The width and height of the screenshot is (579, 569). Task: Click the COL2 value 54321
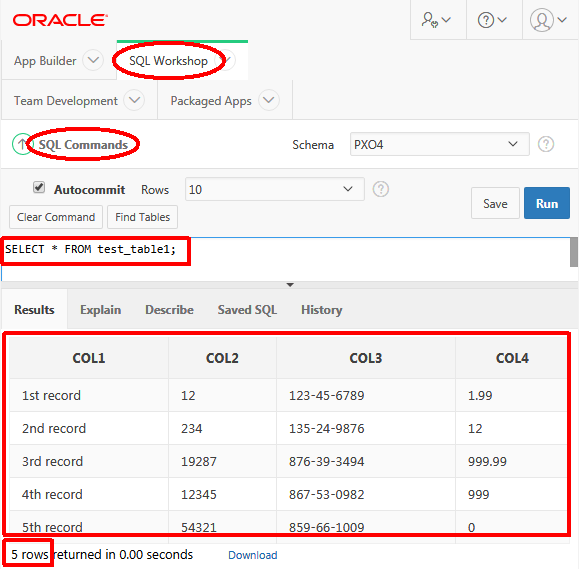(x=199, y=527)
